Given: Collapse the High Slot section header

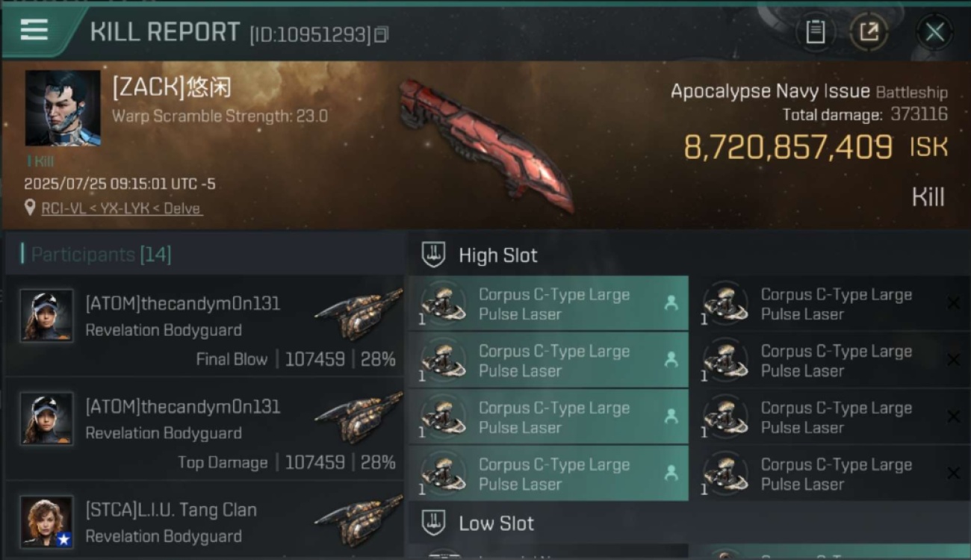Looking at the screenshot, I should [689, 255].
